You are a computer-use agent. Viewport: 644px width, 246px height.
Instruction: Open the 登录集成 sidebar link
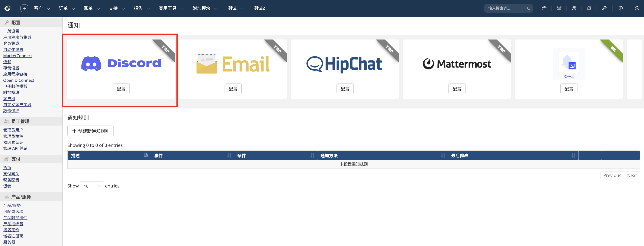click(11, 44)
